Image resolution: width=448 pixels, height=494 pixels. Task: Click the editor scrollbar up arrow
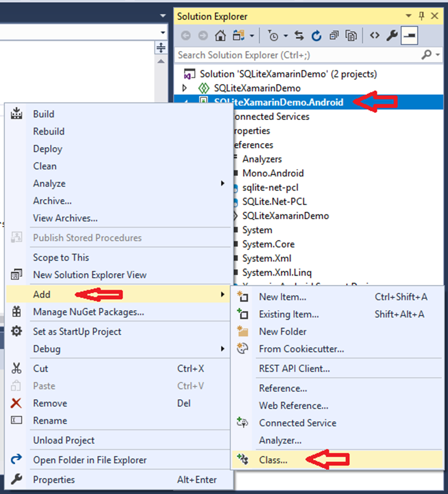point(161,61)
